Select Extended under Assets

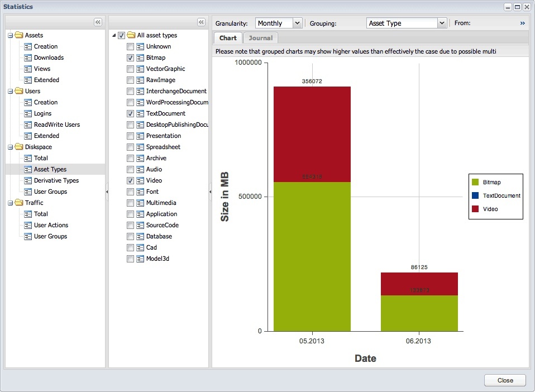pyautogui.click(x=46, y=80)
